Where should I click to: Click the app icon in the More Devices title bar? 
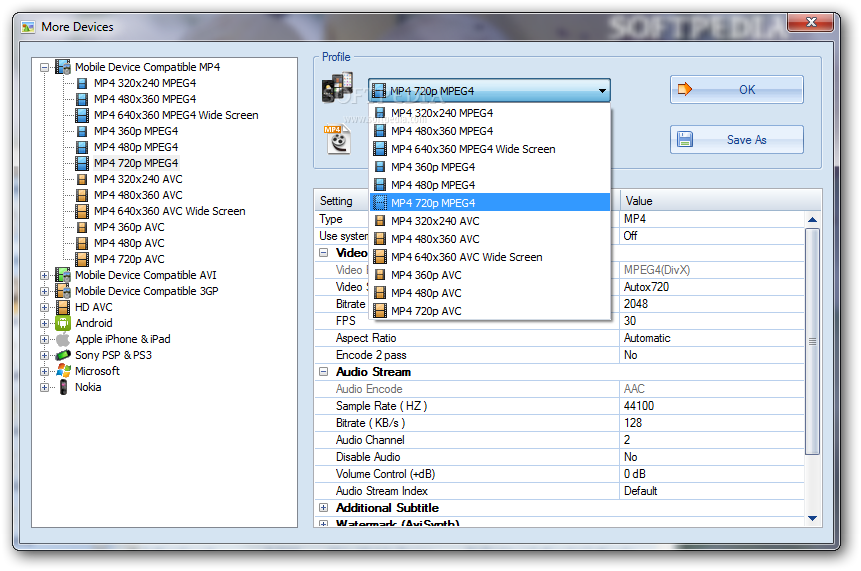(x=28, y=27)
